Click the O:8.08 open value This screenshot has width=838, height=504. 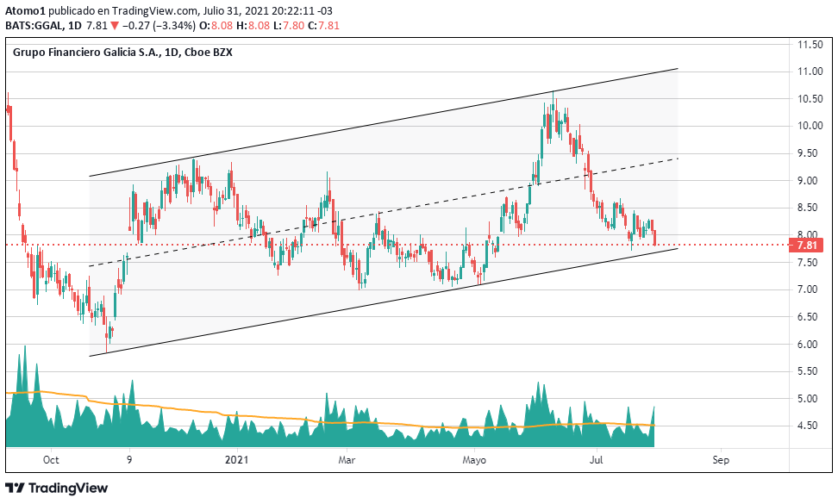point(215,26)
